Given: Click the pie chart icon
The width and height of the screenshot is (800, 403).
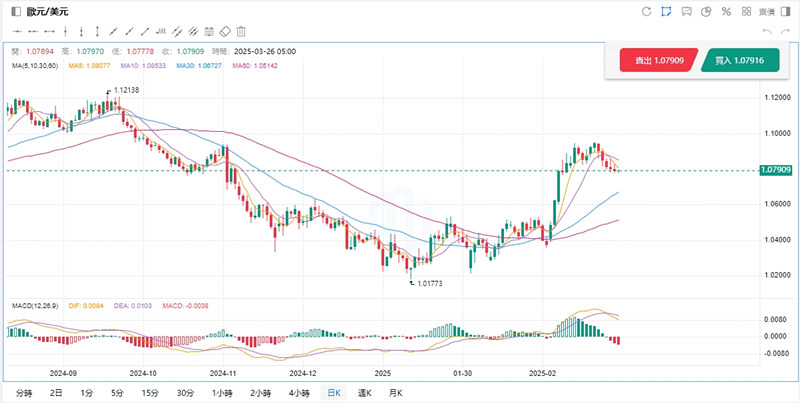Looking at the screenshot, I should pyautogui.click(x=706, y=11).
